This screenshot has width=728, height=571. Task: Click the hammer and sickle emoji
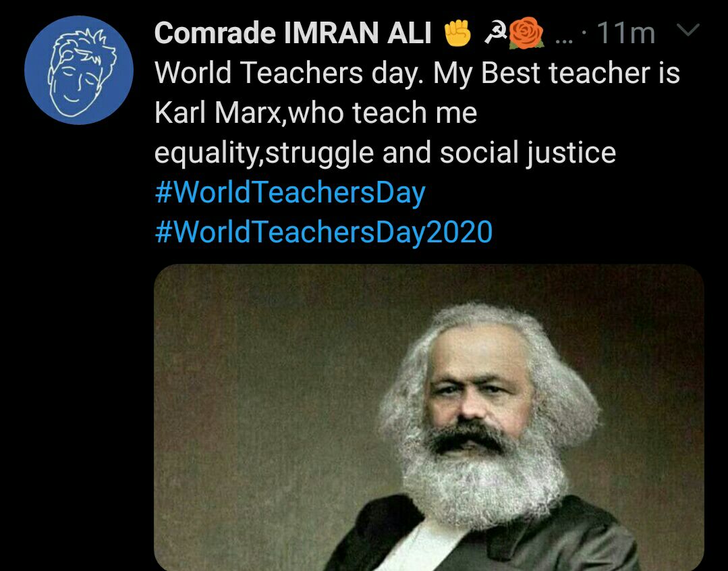coord(495,34)
